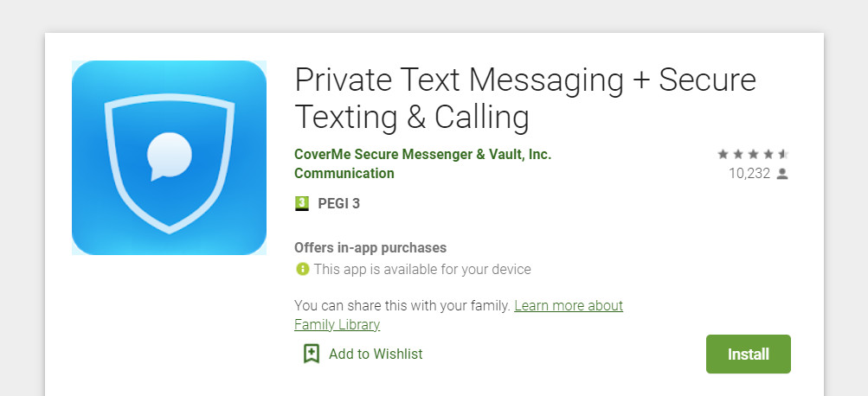The image size is (868, 396).
Task: Click the 10,232 ratings count
Action: click(749, 174)
